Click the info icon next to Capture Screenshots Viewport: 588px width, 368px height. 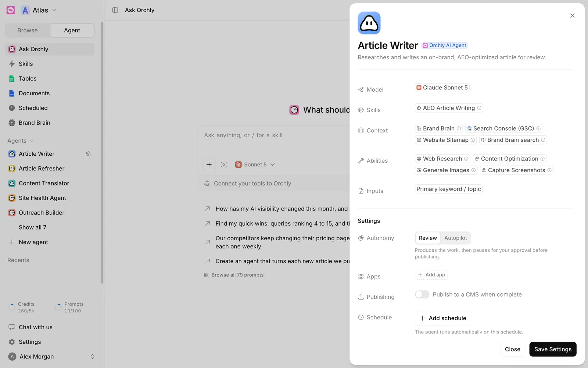coord(549,170)
